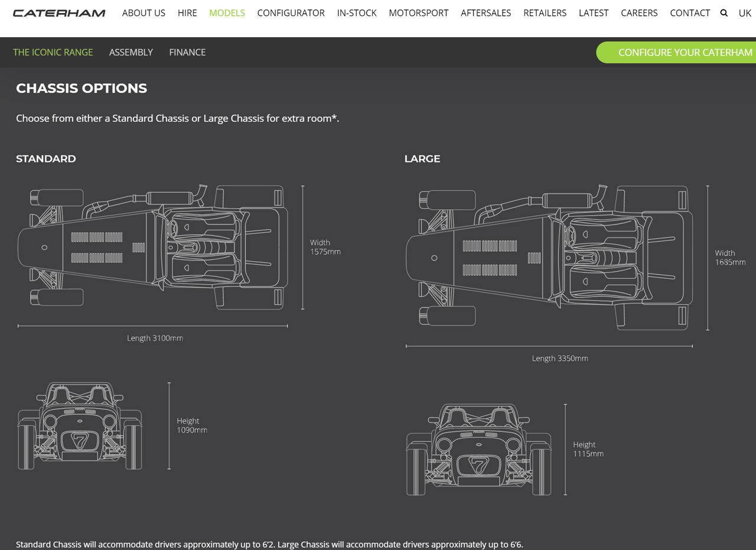Click the Large chassis front-view drawing
This screenshot has width=756, height=550.
click(478, 450)
